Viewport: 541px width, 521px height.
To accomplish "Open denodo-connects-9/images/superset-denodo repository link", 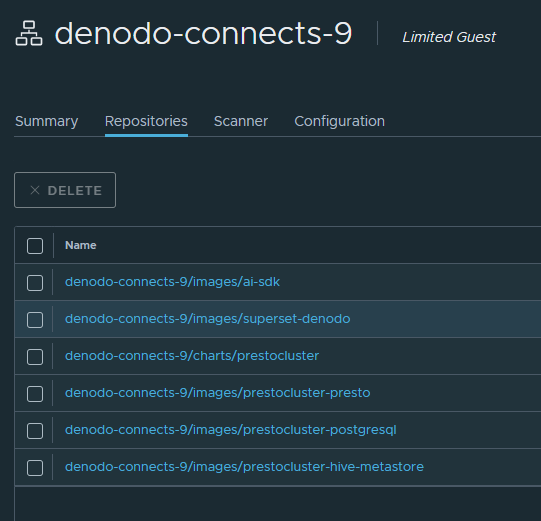I will (208, 319).
